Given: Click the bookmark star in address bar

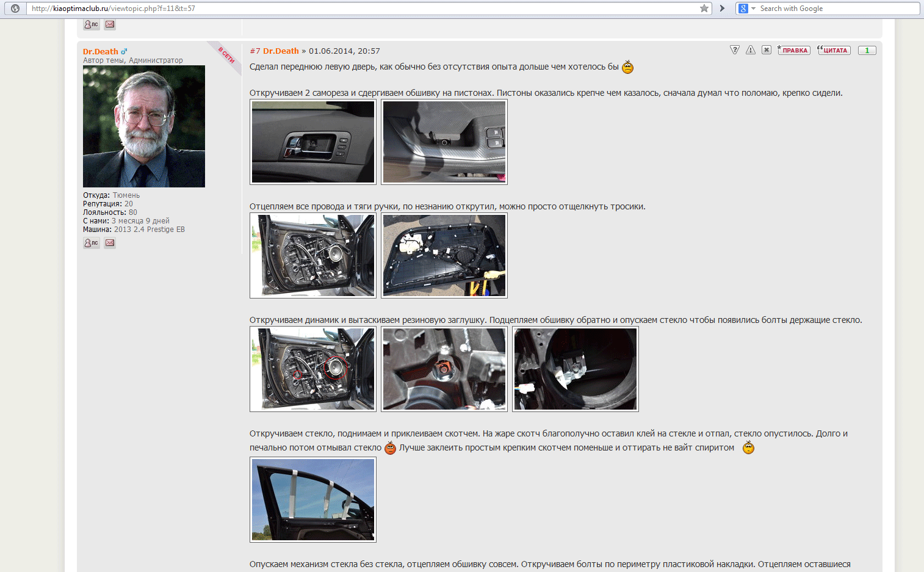Looking at the screenshot, I should [x=704, y=9].
